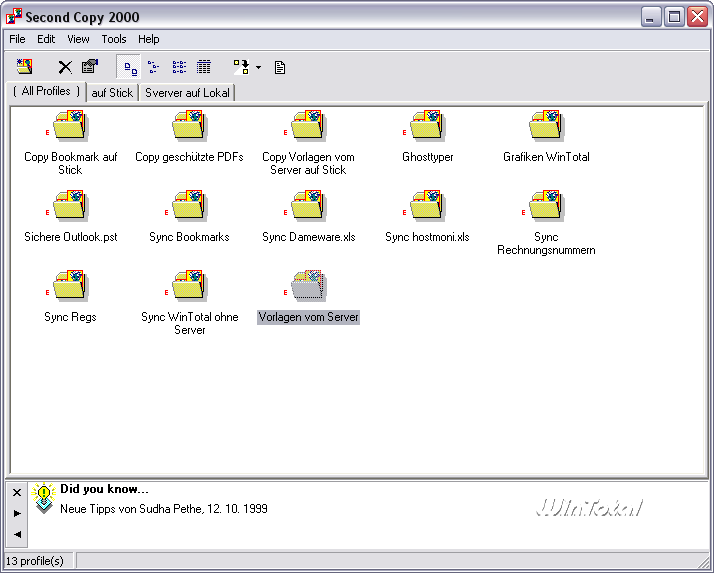Show previous tip with left arrow
Screen dimensions: 714x573
pyautogui.click(x=17, y=534)
